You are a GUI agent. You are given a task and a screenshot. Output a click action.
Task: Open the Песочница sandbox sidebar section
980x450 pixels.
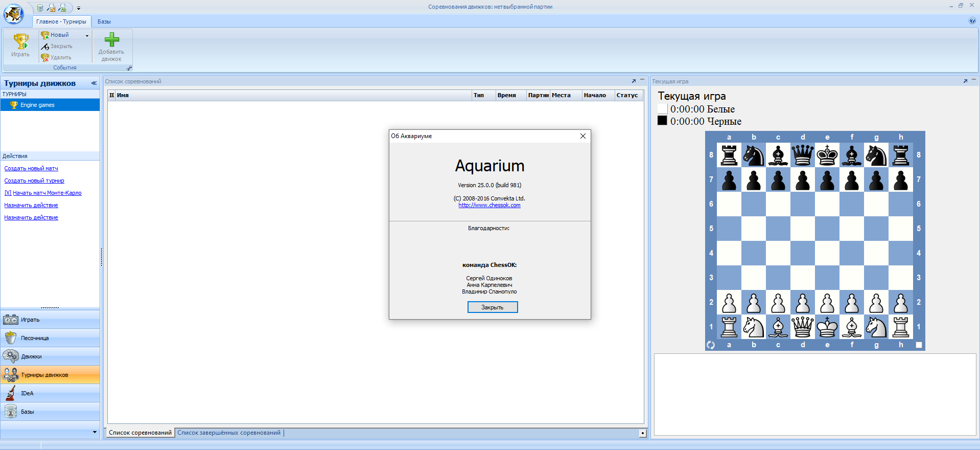(x=50, y=338)
